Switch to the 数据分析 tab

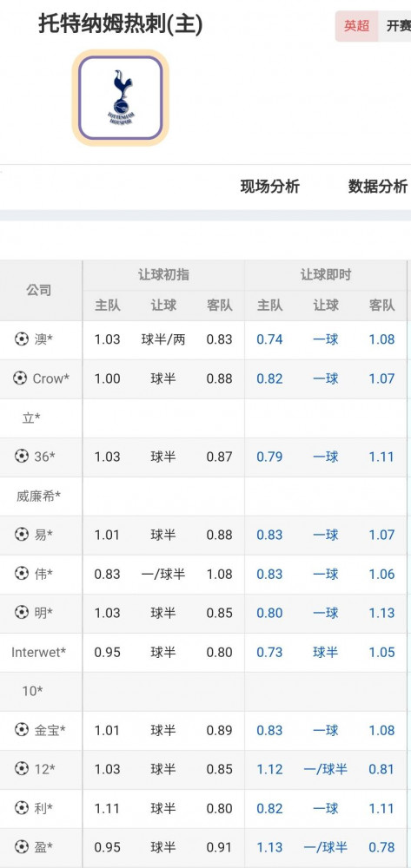point(378,187)
